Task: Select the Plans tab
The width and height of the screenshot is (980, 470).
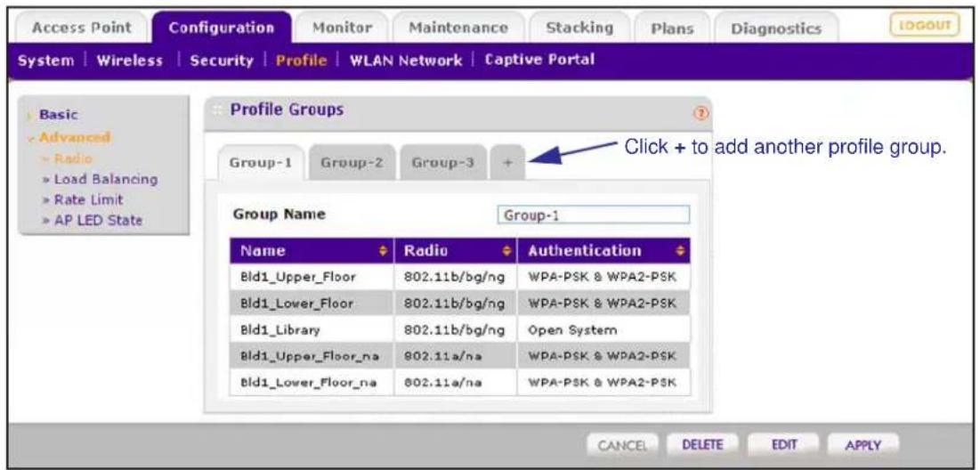Action: pyautogui.click(x=671, y=28)
